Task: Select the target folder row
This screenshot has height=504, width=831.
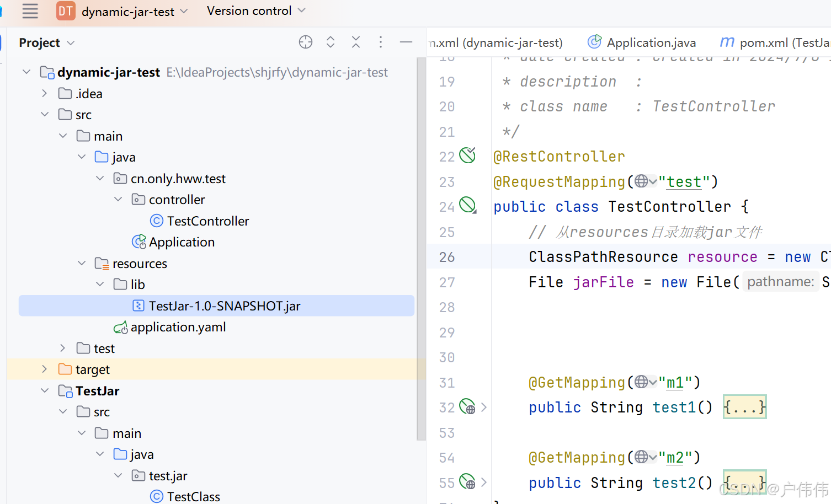Action: tap(216, 369)
